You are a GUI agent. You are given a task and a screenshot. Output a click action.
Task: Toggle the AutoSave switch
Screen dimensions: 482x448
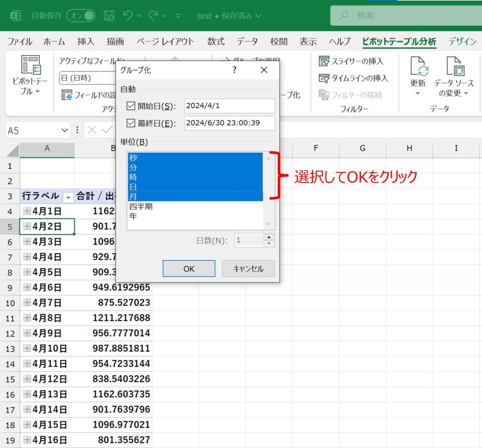pyautogui.click(x=80, y=16)
